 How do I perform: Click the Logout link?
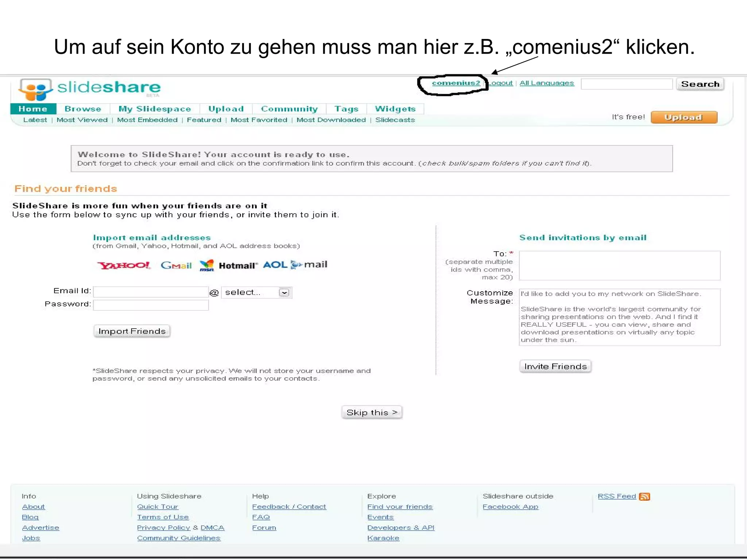[500, 83]
